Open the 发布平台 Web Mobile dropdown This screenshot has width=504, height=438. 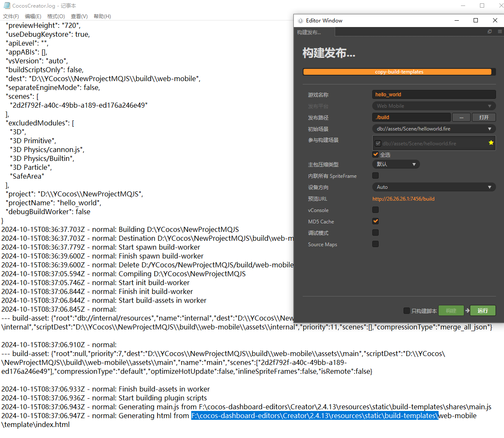(x=434, y=106)
